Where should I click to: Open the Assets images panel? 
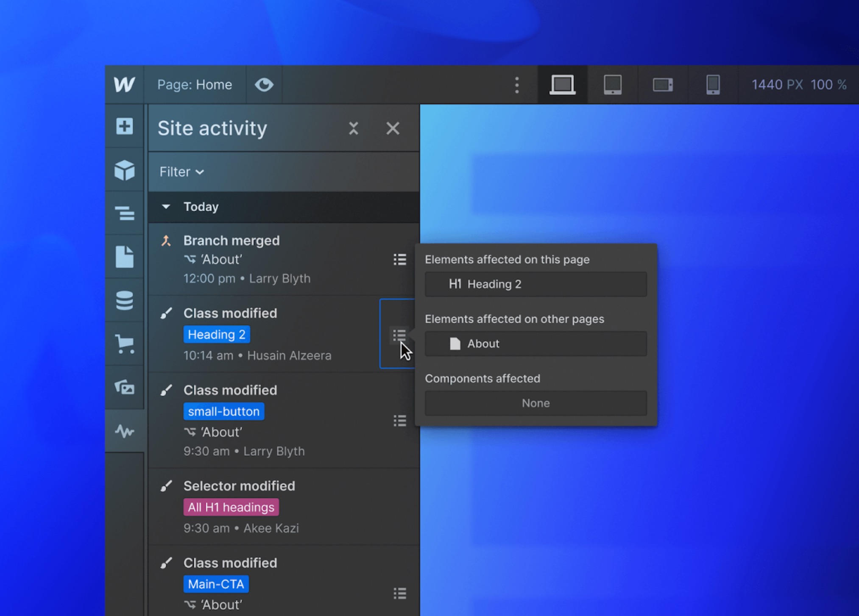[x=124, y=387]
